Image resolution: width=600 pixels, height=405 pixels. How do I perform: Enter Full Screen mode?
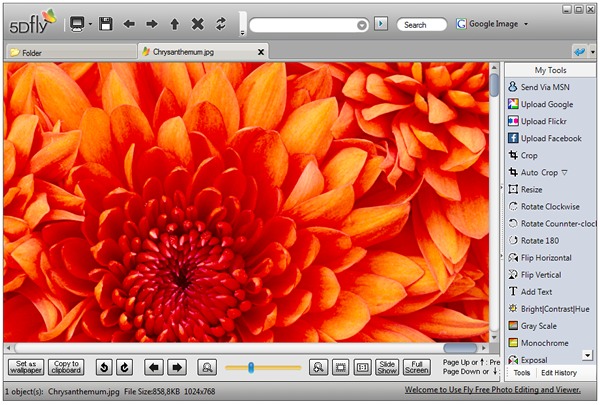click(x=417, y=367)
